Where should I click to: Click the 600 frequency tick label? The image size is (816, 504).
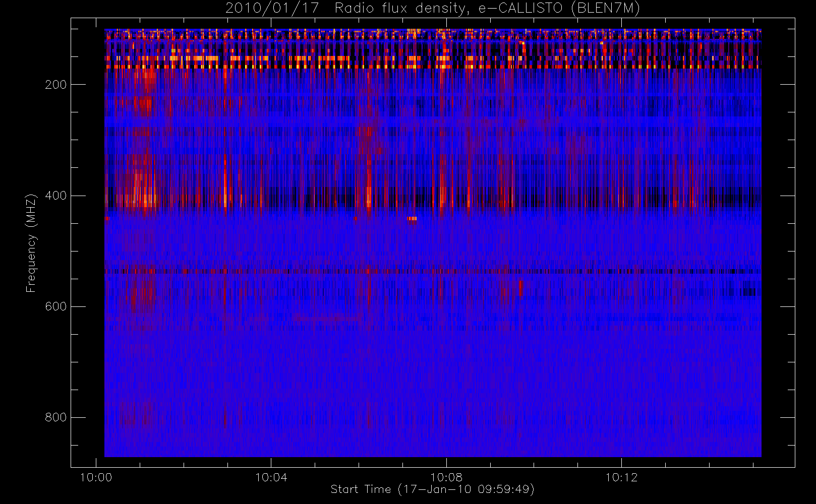click(x=55, y=306)
